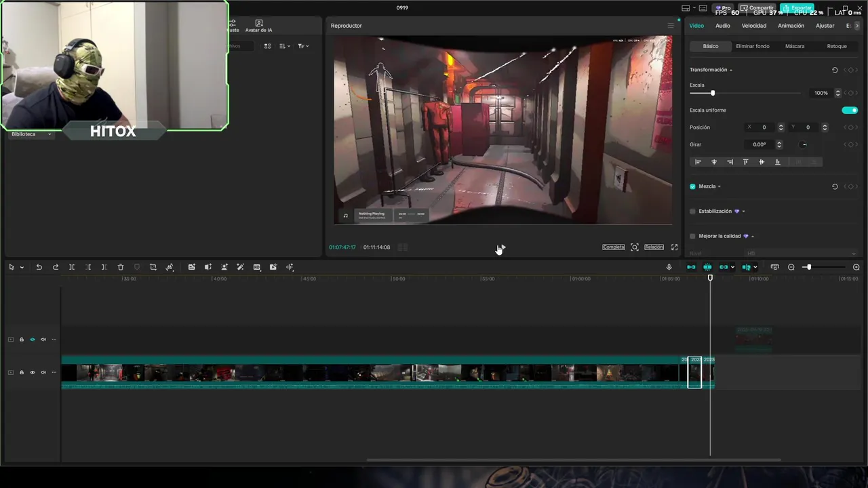Align clip to top edge
Viewport: 868px width, 488px height.
coord(745,162)
